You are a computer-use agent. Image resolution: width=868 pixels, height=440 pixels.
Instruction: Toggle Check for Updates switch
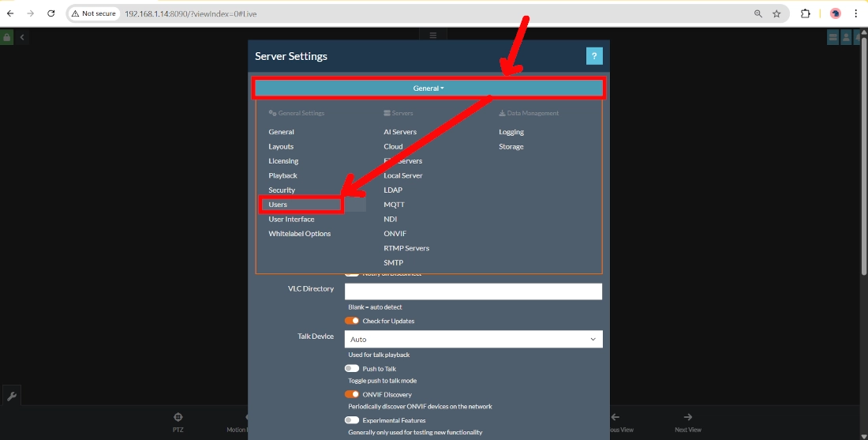[351, 321]
